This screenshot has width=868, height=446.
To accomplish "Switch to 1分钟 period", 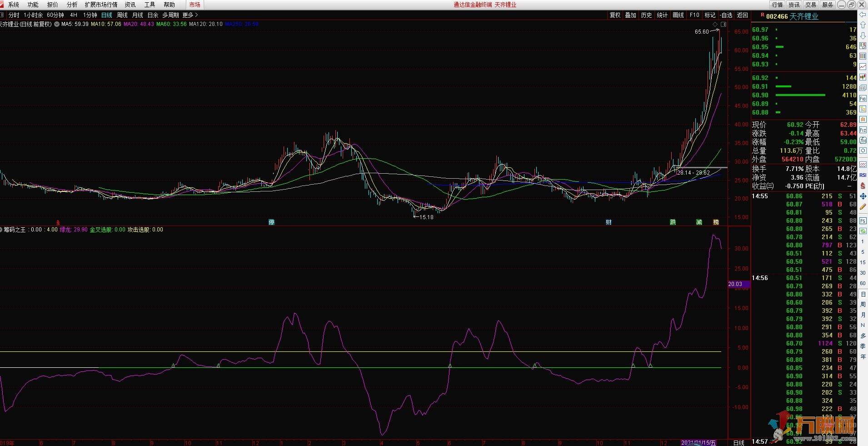I will pyautogui.click(x=90, y=15).
